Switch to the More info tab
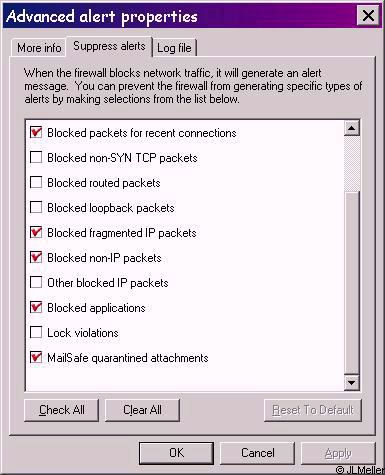 point(39,48)
